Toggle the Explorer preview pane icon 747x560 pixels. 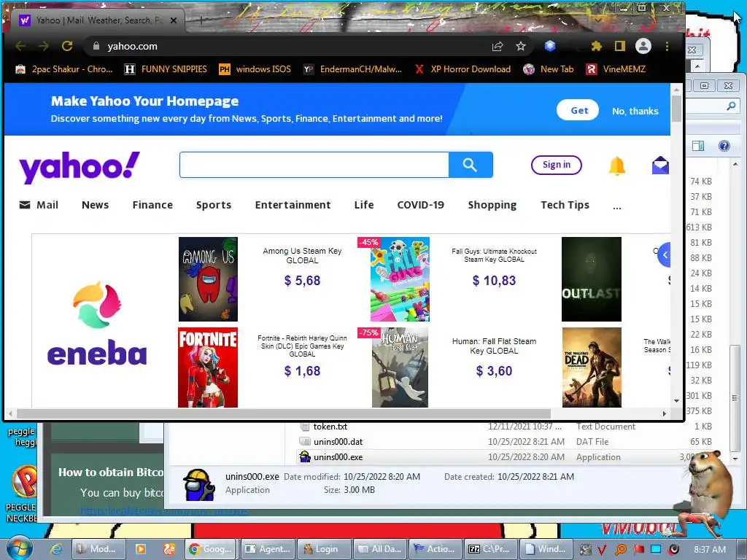point(698,146)
